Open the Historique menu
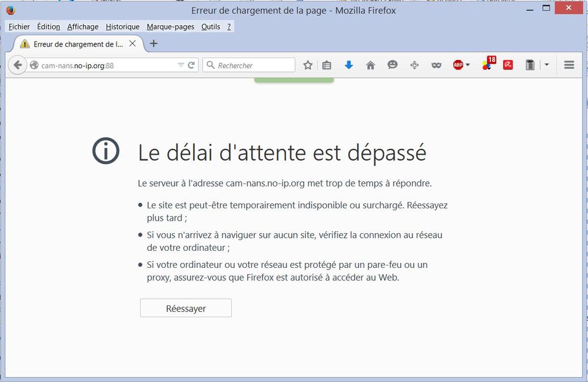 [122, 26]
